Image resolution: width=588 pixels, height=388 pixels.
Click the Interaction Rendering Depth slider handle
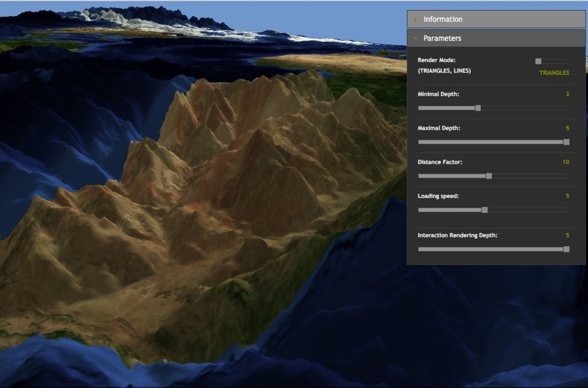point(566,249)
